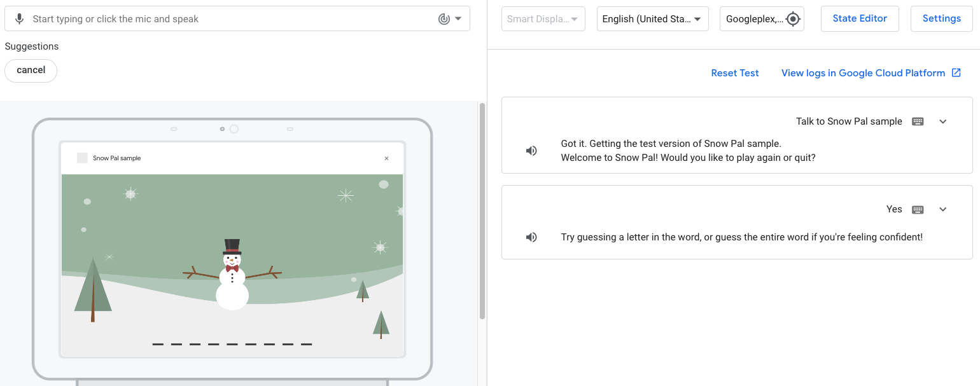Image resolution: width=980 pixels, height=386 pixels.
Task: Play audio for the Welcome to Snow Pal response
Action: pos(531,151)
